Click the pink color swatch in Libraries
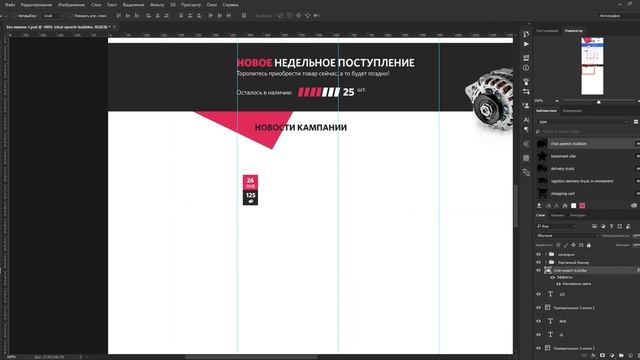640x360 pixels. (x=582, y=205)
